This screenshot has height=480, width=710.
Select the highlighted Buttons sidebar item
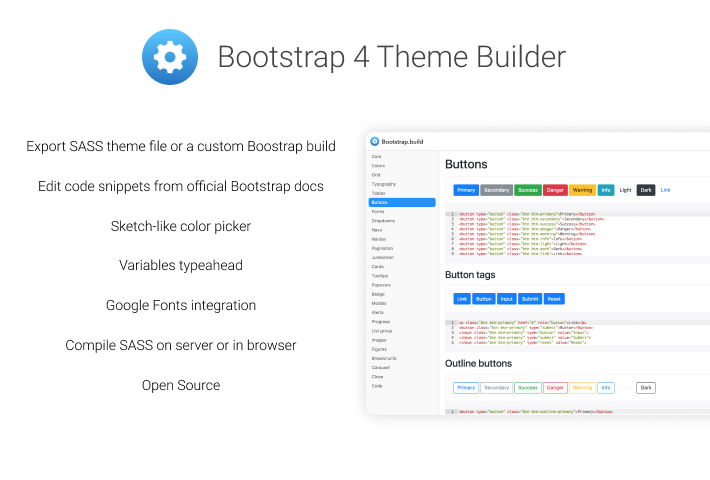tap(402, 202)
